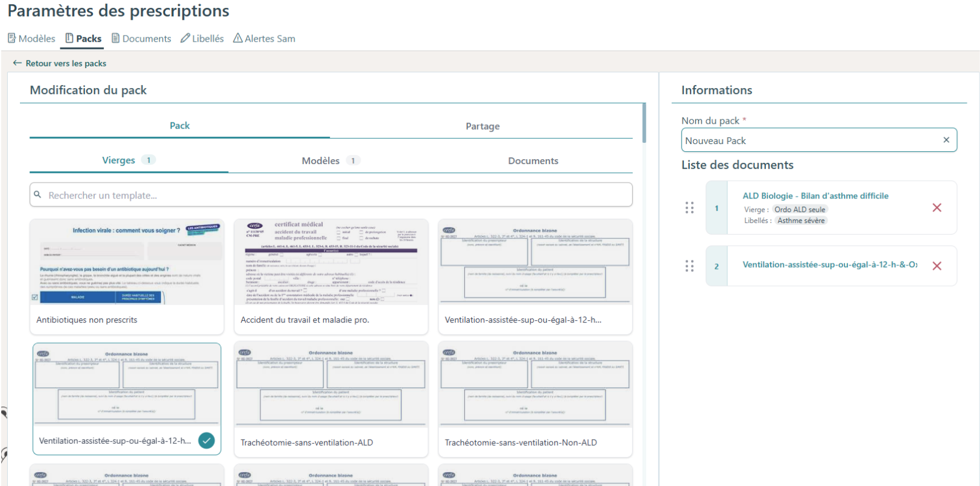The height and width of the screenshot is (486, 980).
Task: Remove Ventilation-assistée from the document list
Action: point(937,266)
